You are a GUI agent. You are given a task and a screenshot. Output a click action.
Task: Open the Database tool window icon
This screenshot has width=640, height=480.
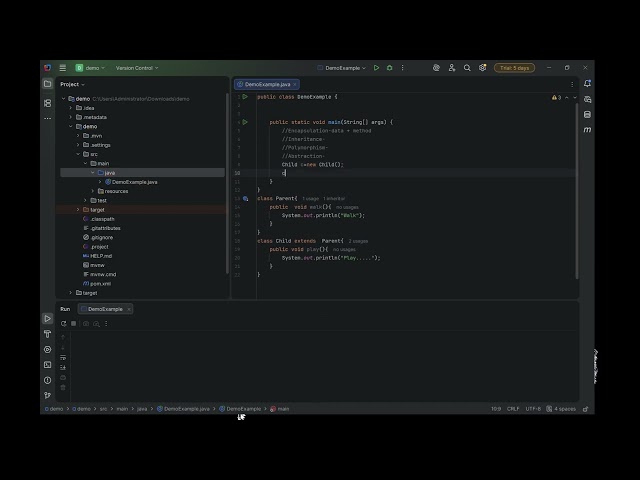pyautogui.click(x=587, y=115)
